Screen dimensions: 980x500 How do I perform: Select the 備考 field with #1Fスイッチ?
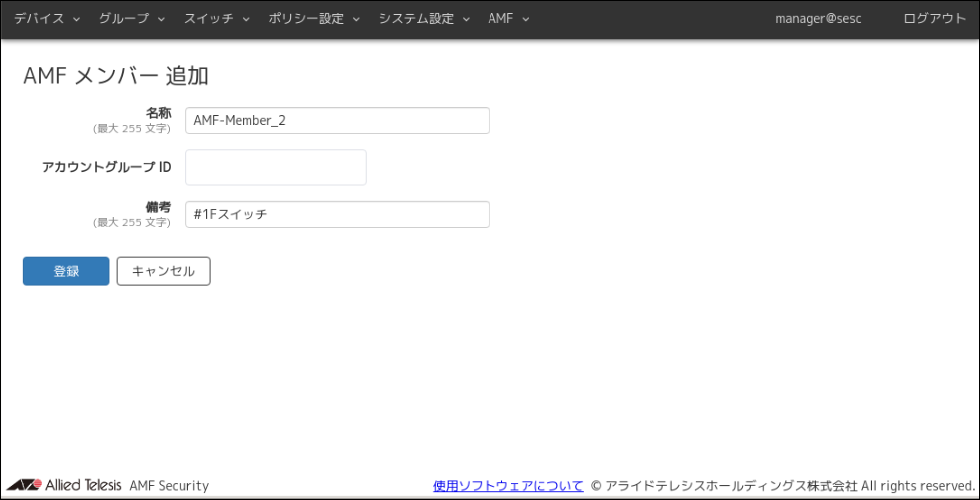pyautogui.click(x=337, y=214)
